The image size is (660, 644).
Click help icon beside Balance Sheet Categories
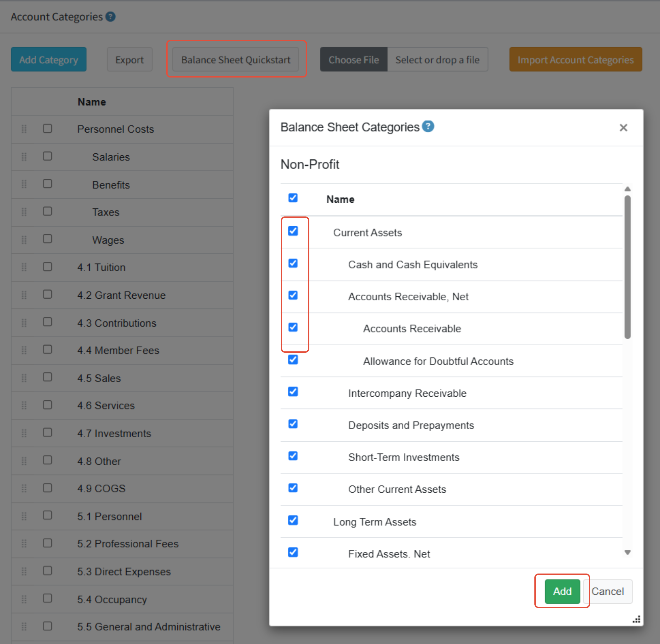click(x=428, y=127)
